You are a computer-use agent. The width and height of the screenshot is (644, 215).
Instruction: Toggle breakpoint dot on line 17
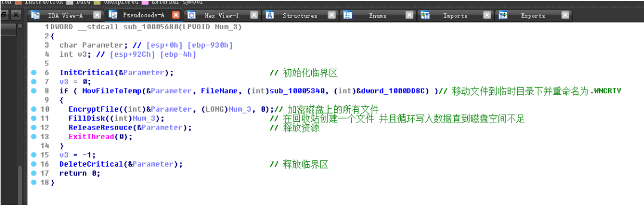33,173
